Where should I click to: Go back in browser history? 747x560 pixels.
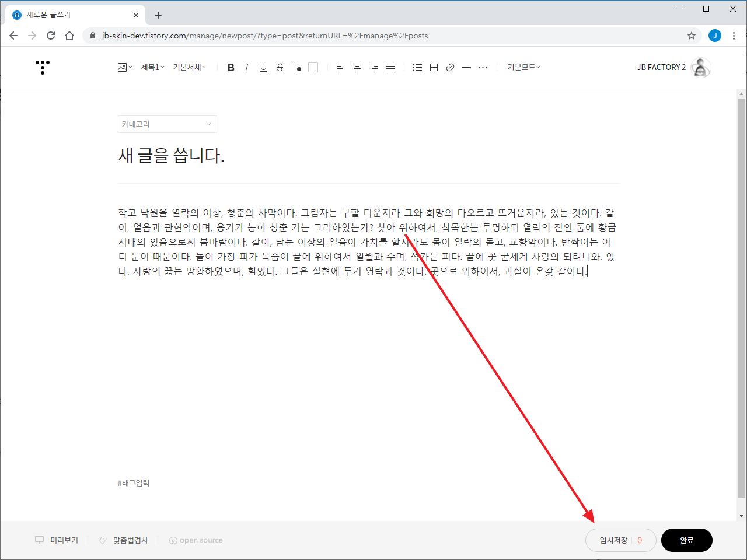[x=13, y=36]
